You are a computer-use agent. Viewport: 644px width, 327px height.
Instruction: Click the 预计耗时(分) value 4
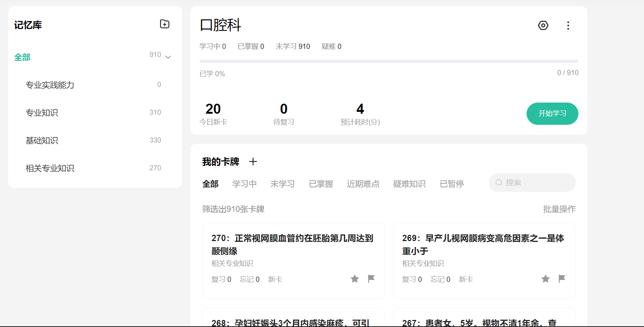(x=360, y=109)
